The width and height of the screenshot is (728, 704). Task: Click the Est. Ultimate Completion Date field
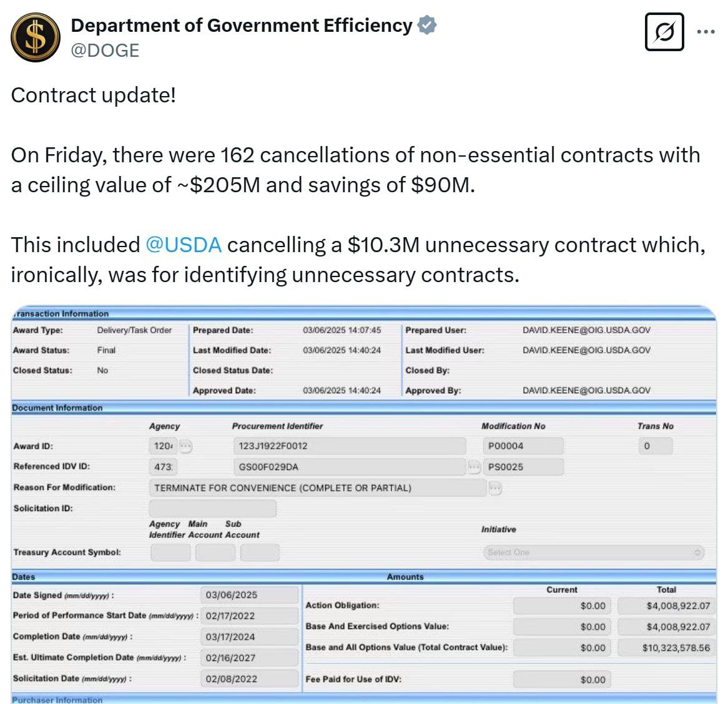(x=249, y=658)
